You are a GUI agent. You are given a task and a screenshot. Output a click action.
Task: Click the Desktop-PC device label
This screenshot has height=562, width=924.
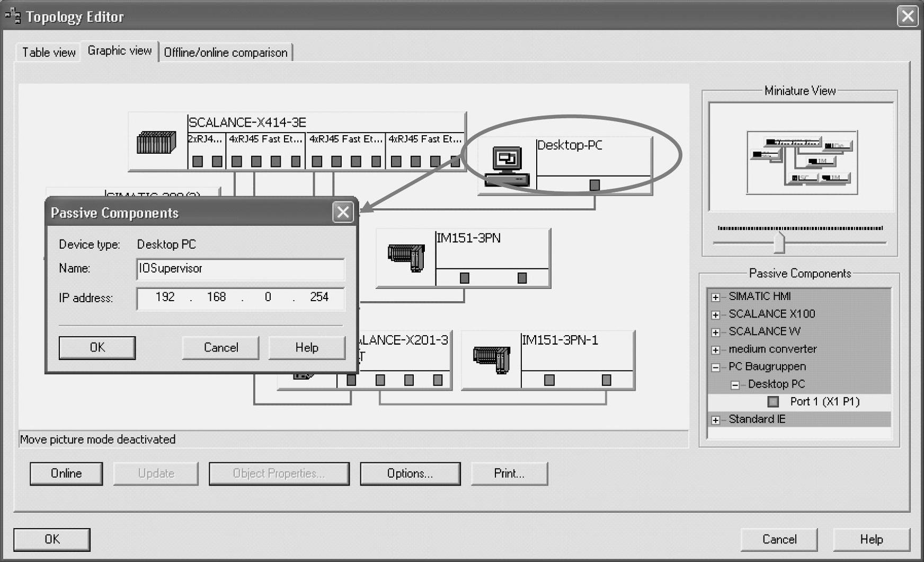tap(570, 145)
